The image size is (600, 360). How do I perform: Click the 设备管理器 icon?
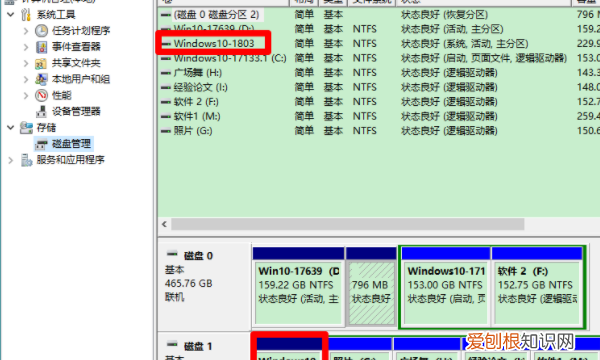click(41, 112)
